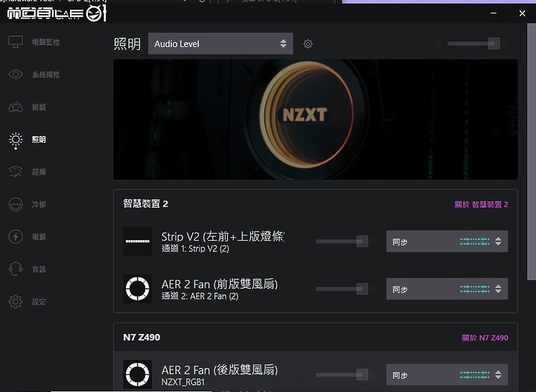Open the 系統規格 eye icon in sidebar
The height and width of the screenshot is (392, 536).
click(x=16, y=74)
